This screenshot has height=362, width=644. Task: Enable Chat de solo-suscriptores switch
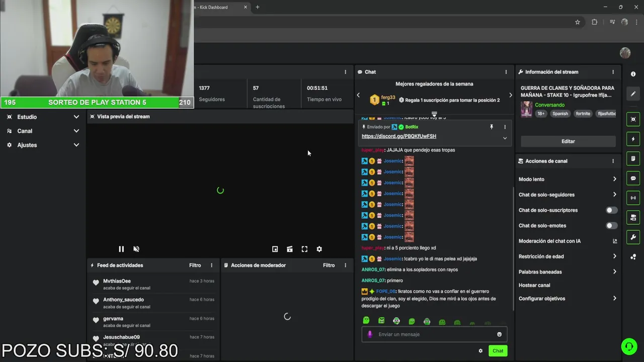click(611, 210)
